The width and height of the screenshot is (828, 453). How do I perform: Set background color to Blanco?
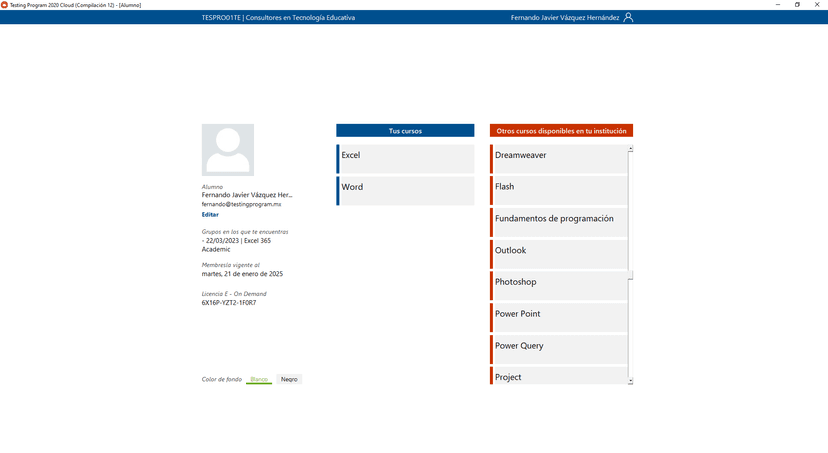[x=259, y=379]
